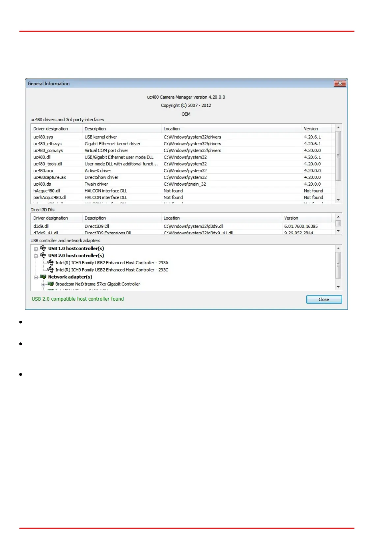Click the ActiveX driver description cell

(x=98, y=170)
